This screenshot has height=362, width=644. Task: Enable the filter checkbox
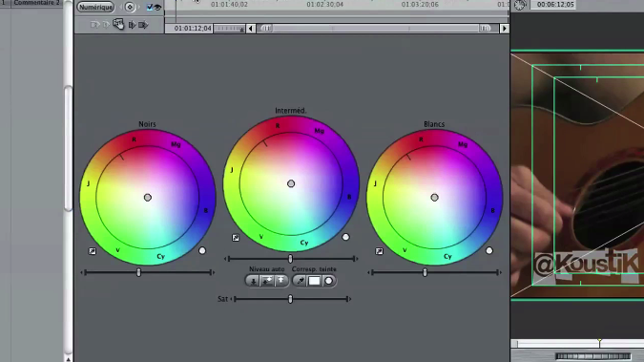tap(150, 7)
